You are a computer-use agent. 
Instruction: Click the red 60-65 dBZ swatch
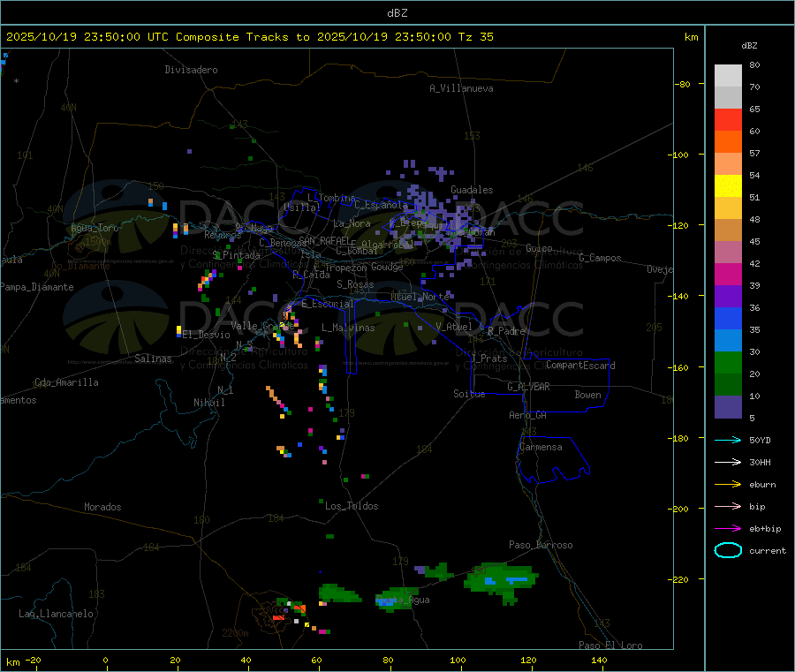click(x=728, y=119)
